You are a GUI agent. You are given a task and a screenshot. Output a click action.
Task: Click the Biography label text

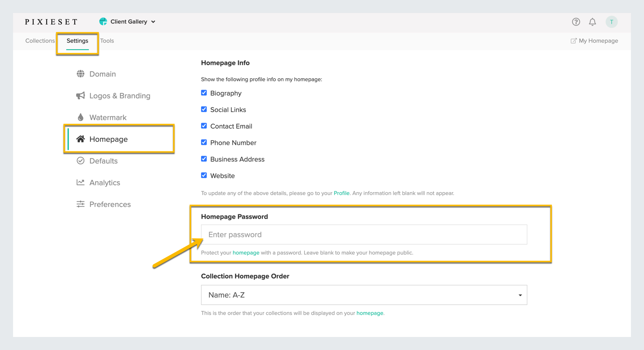tap(226, 93)
